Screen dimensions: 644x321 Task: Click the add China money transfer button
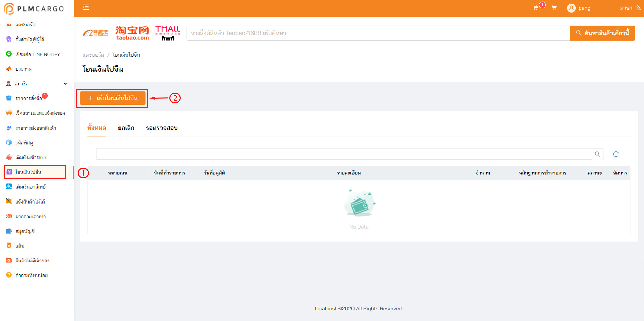[x=113, y=98]
